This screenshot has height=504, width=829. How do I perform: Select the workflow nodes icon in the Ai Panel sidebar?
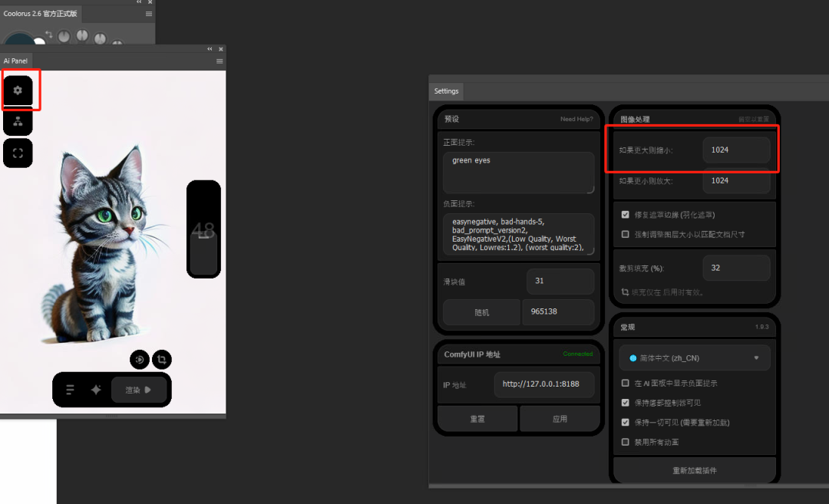[18, 121]
